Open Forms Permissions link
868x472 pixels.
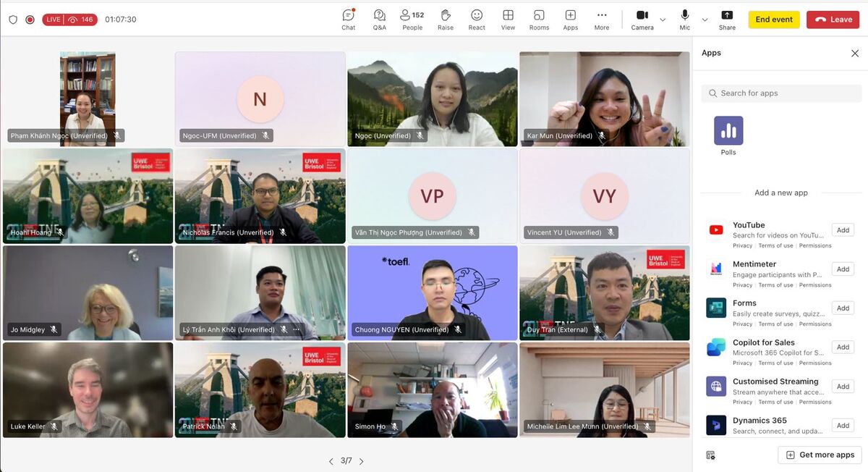[815, 324]
